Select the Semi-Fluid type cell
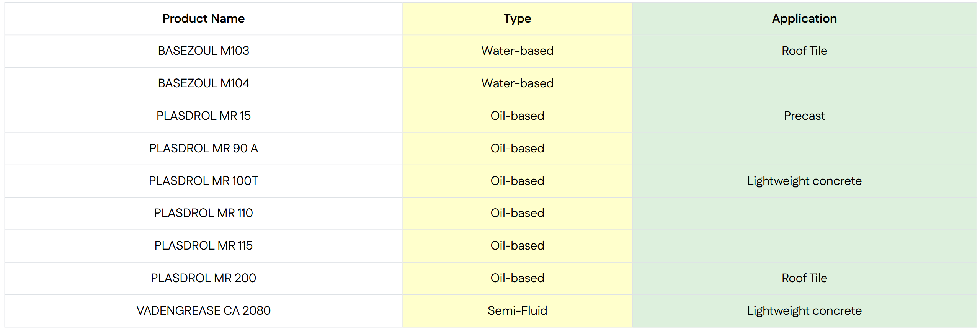The width and height of the screenshot is (980, 330). (517, 310)
